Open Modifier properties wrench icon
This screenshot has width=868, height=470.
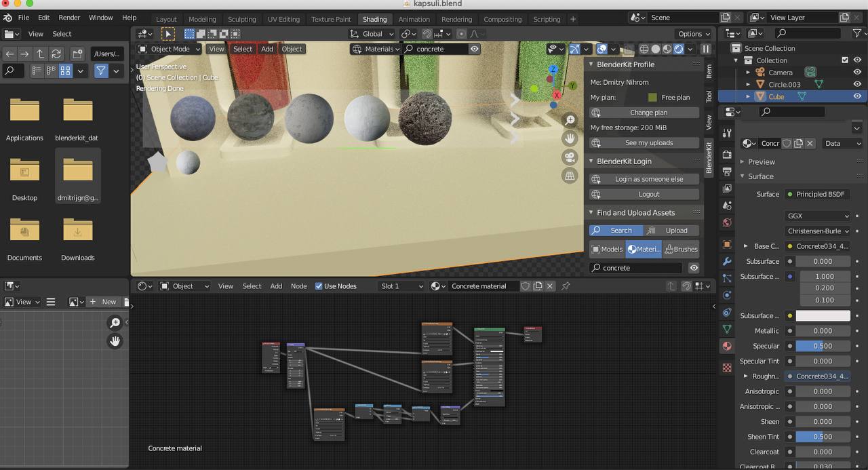coord(727,261)
